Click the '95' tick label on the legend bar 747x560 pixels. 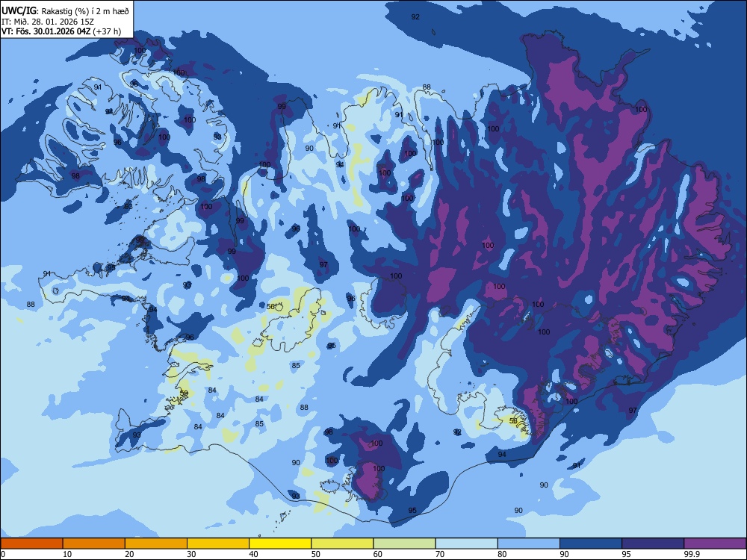point(626,554)
